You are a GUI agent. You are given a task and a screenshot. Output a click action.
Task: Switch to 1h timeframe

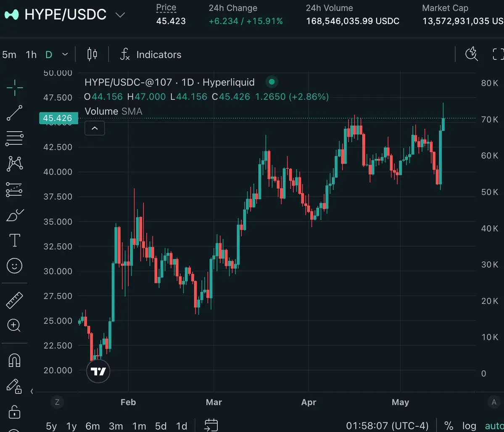click(x=31, y=55)
